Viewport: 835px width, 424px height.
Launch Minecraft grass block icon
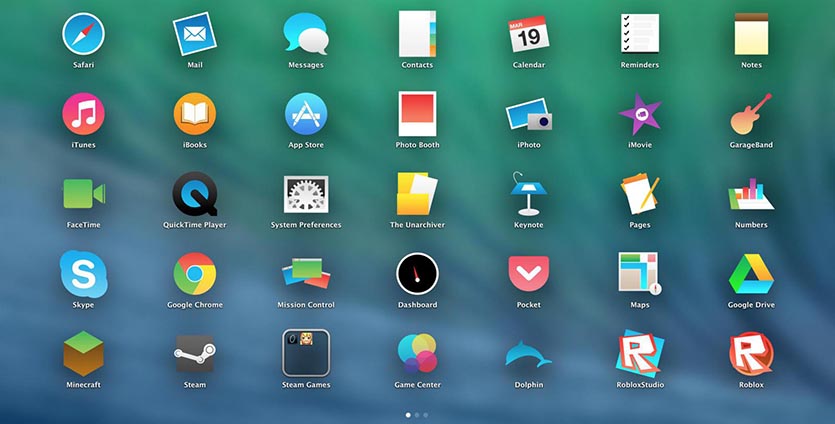83,354
